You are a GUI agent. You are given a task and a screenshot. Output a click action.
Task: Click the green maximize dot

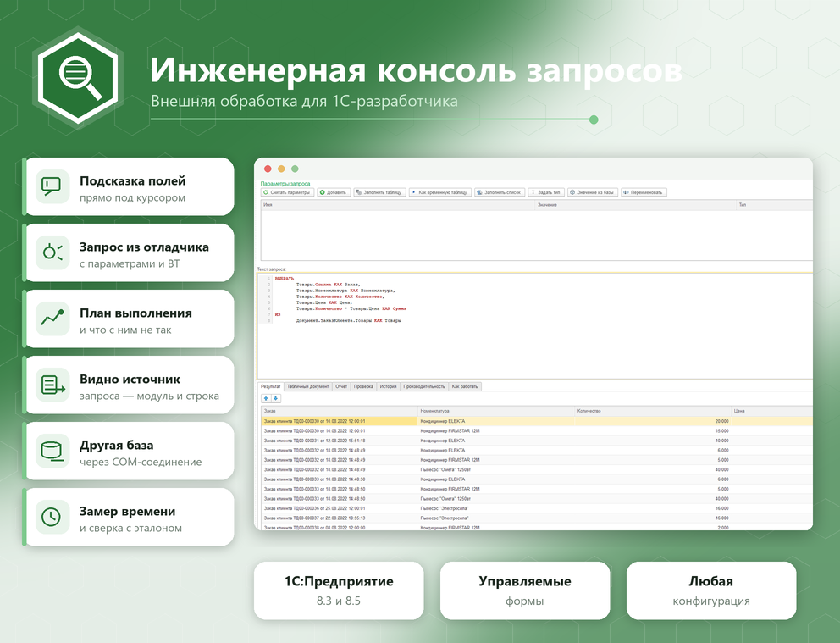[x=295, y=169]
